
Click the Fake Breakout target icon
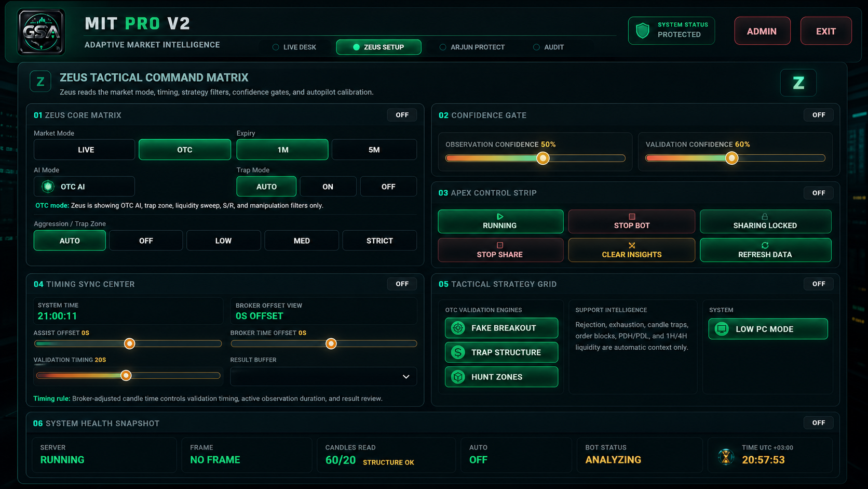[458, 328]
